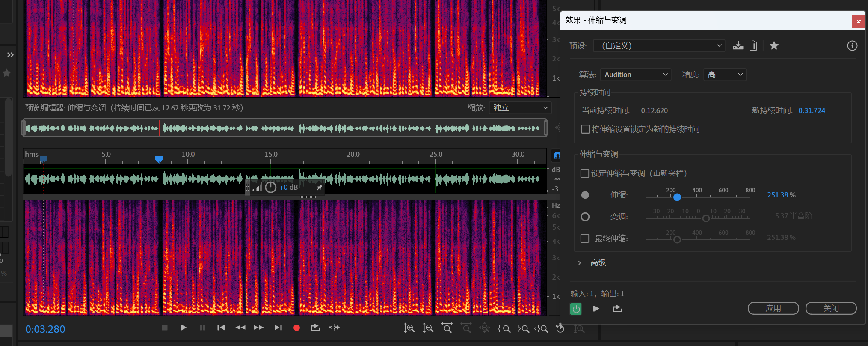The image size is (868, 346).
Task: Click the new duration value 0:31.724
Action: (x=812, y=110)
